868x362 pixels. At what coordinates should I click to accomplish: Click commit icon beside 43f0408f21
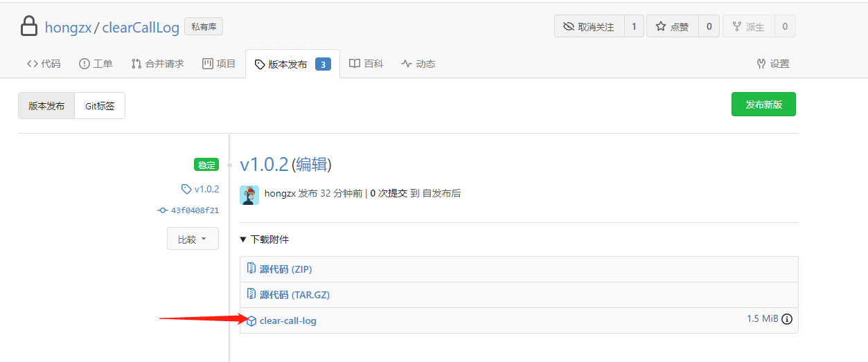(163, 210)
